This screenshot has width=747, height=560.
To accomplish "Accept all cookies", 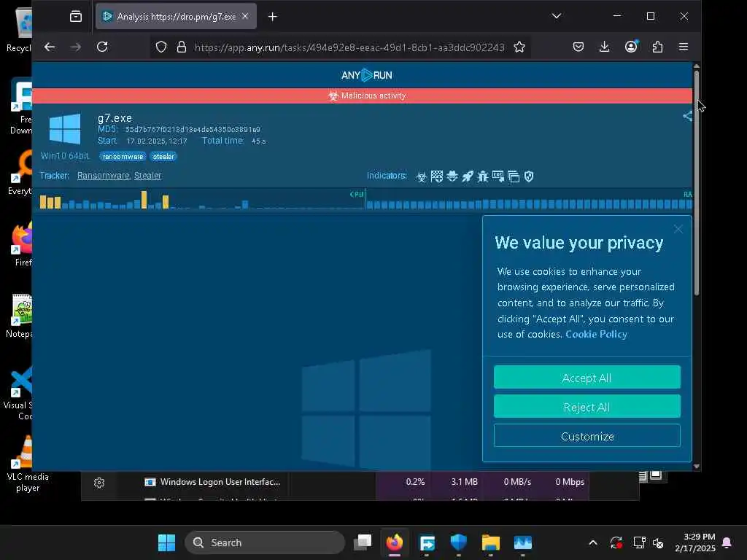I will tap(587, 378).
